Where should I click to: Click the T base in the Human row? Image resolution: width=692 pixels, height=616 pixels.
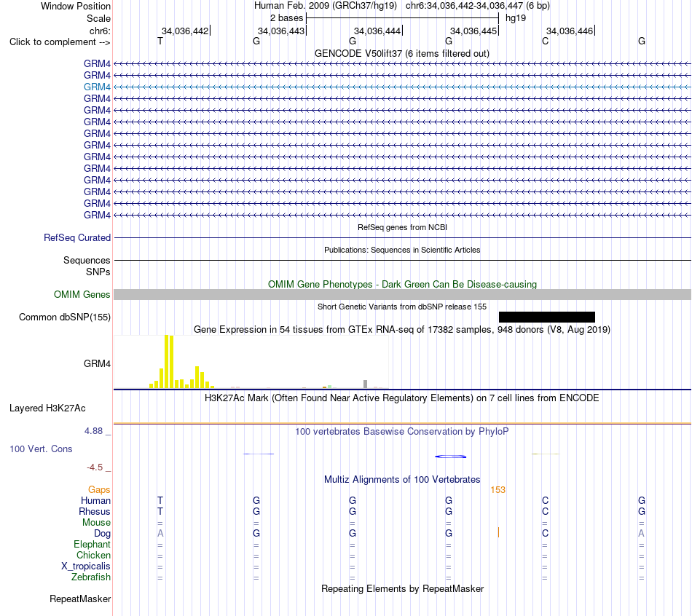click(160, 500)
